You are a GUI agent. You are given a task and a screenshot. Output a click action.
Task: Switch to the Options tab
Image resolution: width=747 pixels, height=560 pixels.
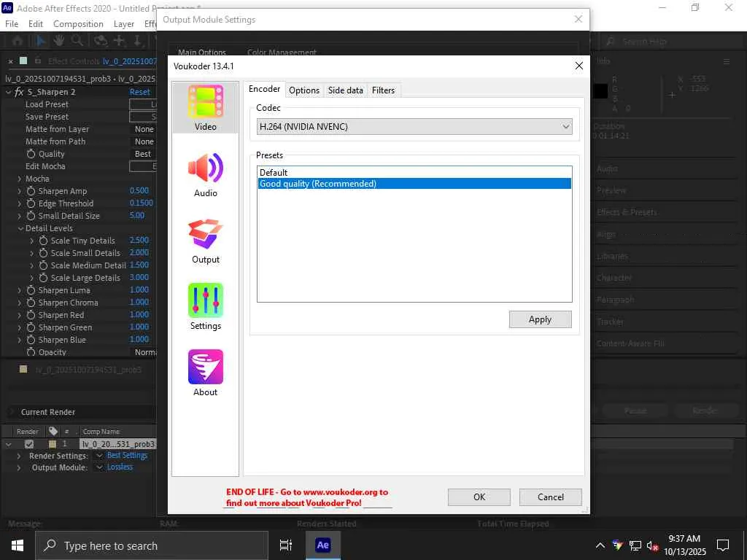tap(304, 90)
